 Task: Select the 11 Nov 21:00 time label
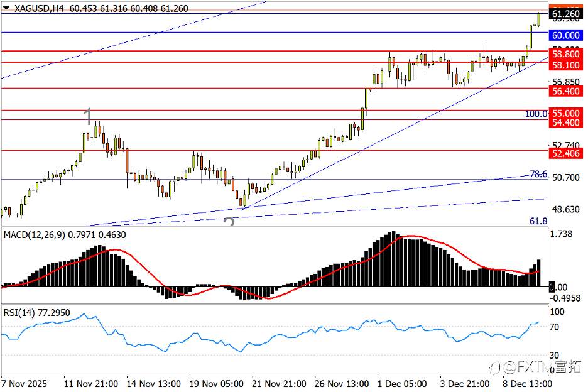point(90,384)
